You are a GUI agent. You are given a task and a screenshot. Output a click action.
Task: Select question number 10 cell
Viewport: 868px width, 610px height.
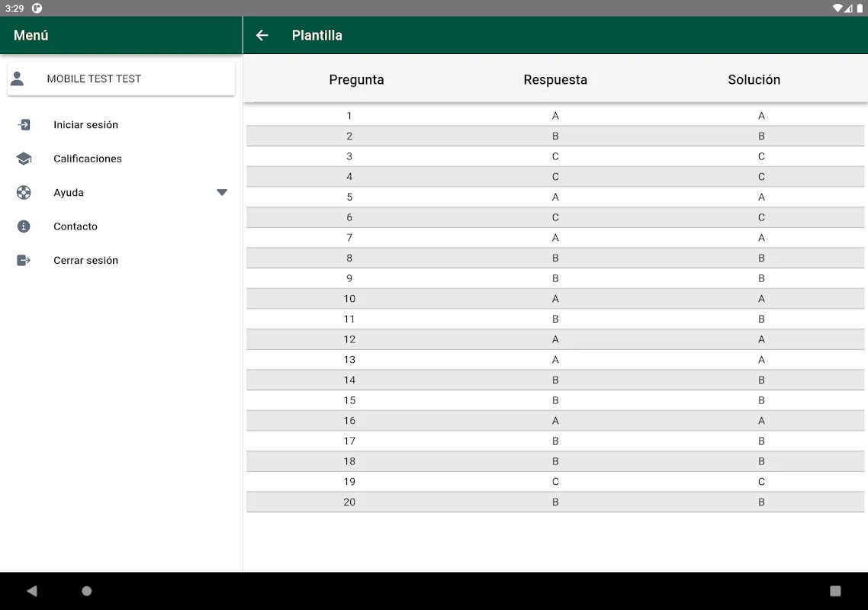pos(349,299)
